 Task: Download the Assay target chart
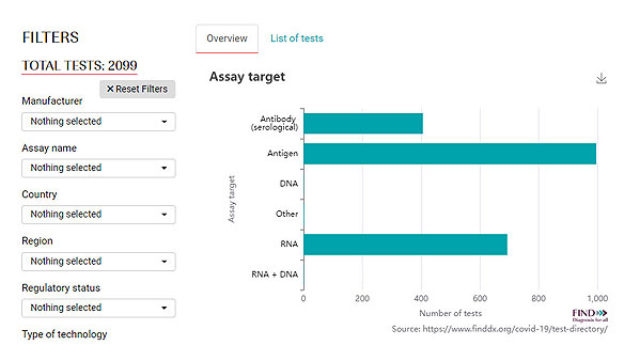point(601,78)
